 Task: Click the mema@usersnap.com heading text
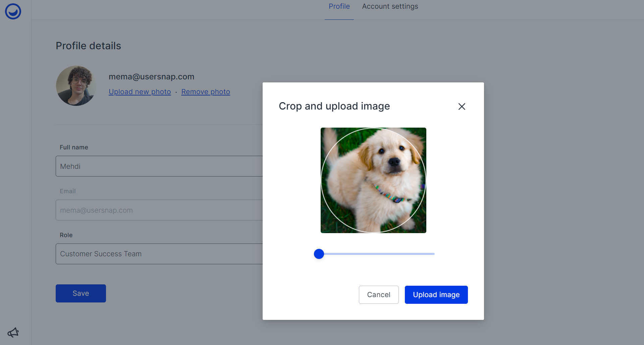152,77
